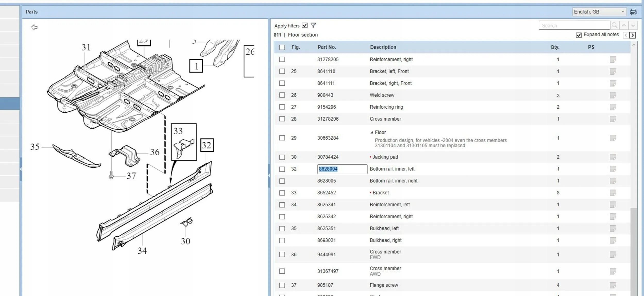Tick checkbox for Jacking pad row
The width and height of the screenshot is (644, 296).
pos(282,157)
